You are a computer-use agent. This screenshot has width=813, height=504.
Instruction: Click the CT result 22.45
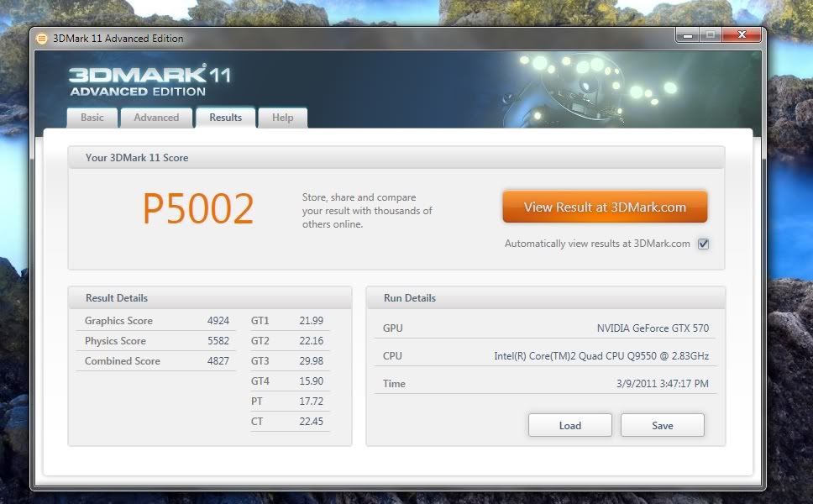[311, 422]
